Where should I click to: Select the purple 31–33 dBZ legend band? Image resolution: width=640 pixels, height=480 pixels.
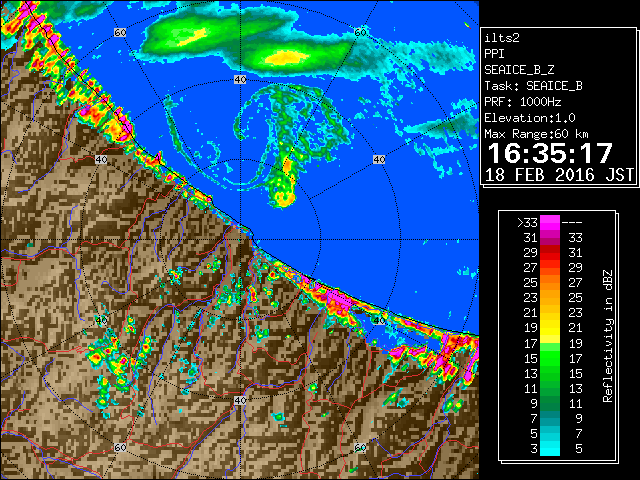point(550,238)
